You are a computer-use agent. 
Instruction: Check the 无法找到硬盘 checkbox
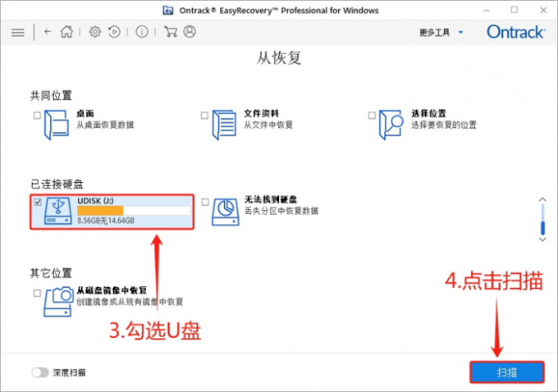[205, 202]
